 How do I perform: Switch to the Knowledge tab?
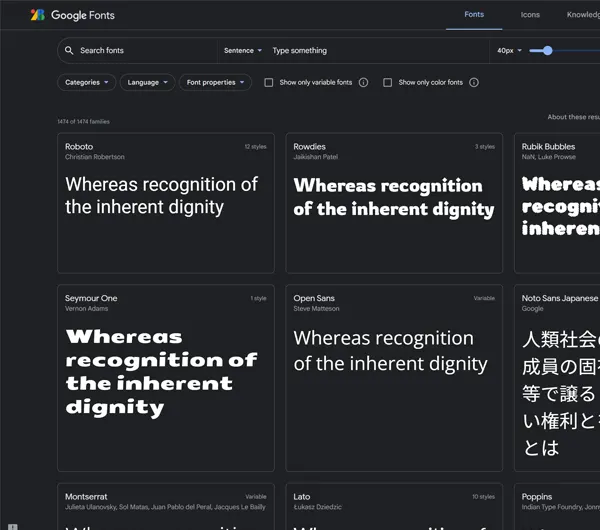(x=583, y=15)
